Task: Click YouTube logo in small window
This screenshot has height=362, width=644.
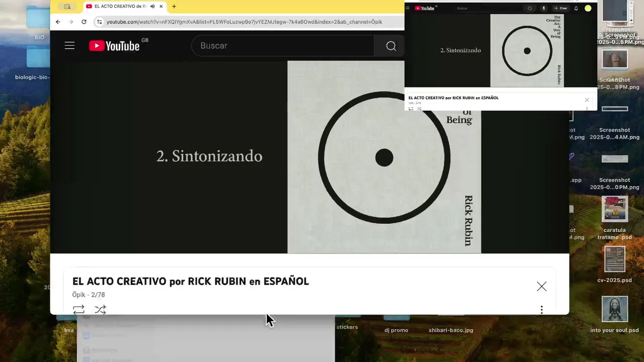Action: pyautogui.click(x=426, y=8)
